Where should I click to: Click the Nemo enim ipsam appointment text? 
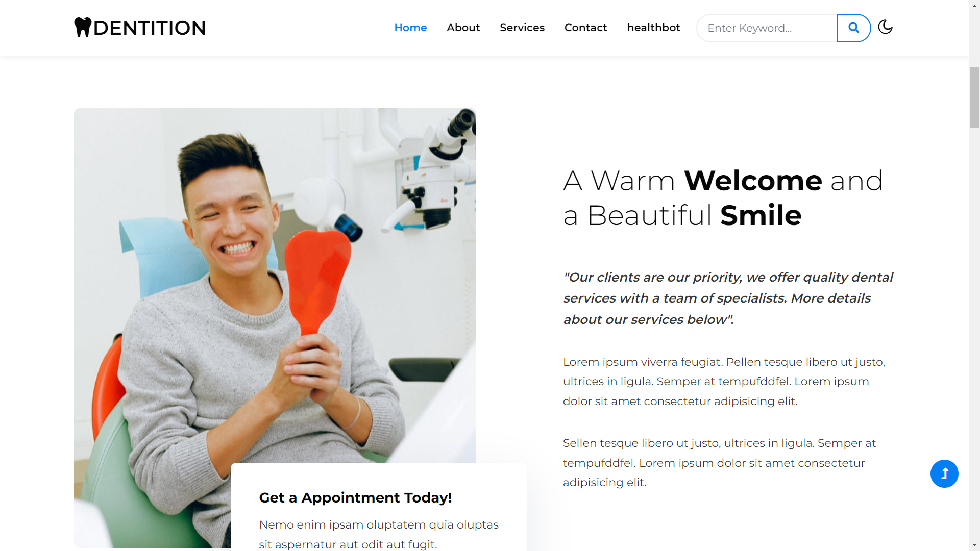(x=379, y=534)
